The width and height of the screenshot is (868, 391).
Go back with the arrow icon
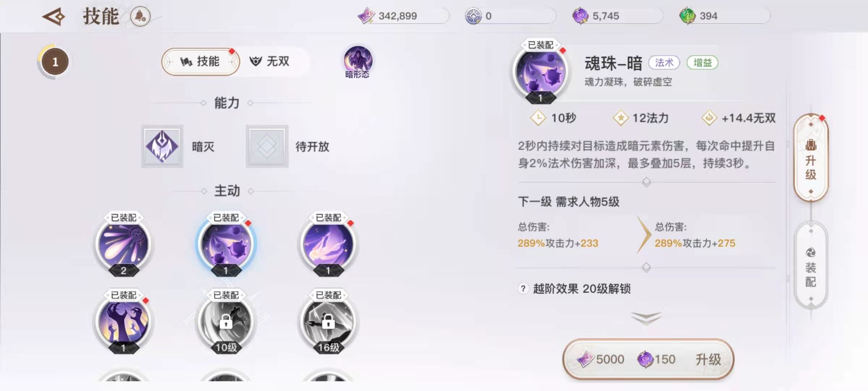[54, 17]
